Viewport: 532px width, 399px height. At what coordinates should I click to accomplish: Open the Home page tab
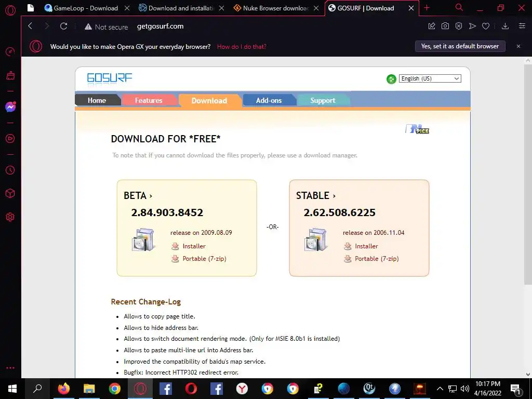tap(97, 100)
